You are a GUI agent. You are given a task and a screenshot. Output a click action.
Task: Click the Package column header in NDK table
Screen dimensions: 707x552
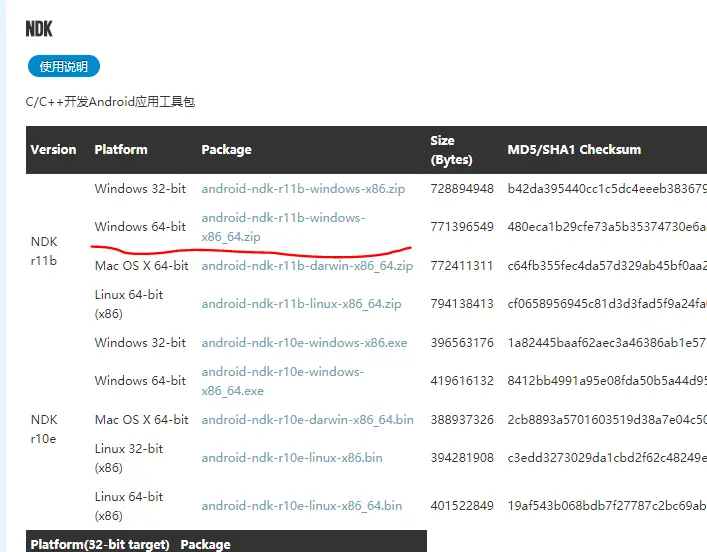coord(226,150)
